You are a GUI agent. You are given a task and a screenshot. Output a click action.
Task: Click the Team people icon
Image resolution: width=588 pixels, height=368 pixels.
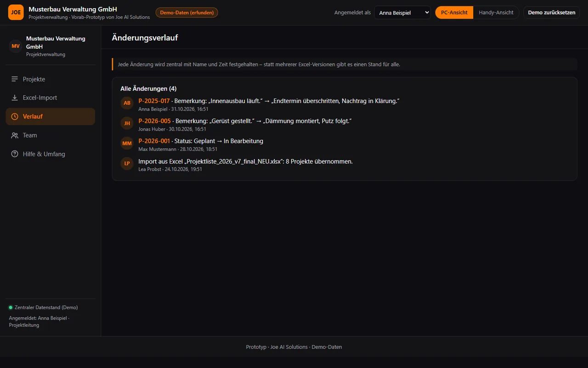[15, 135]
